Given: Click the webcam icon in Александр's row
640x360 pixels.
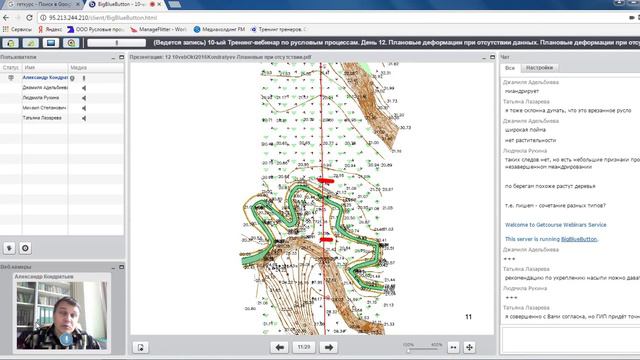Looking at the screenshot, I should 72,78.
